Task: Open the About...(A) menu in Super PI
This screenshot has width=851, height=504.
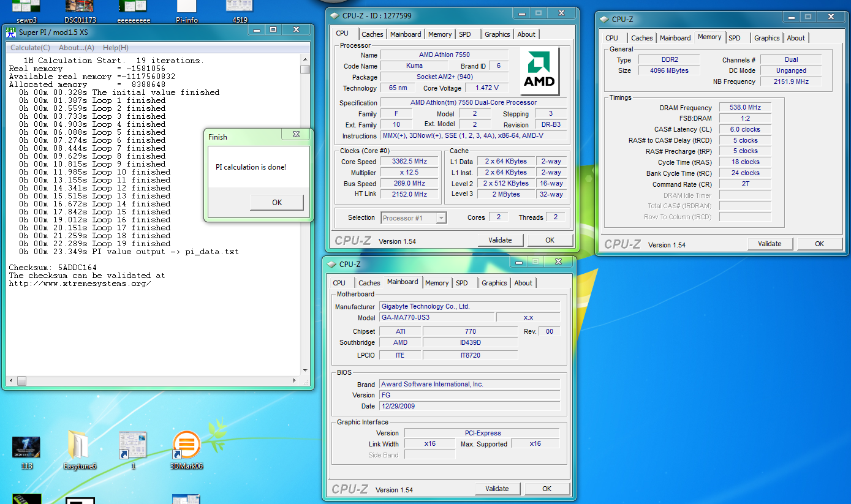Action: tap(77, 48)
